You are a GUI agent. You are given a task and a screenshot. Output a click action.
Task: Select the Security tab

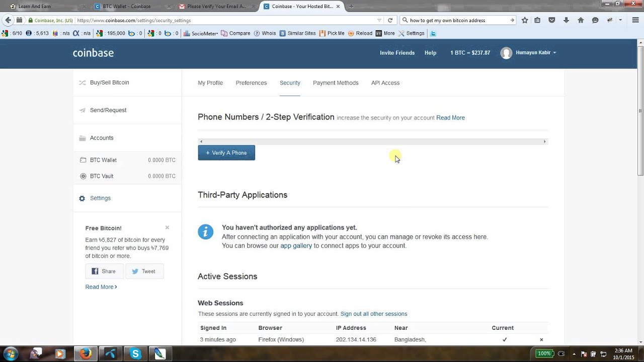(290, 83)
